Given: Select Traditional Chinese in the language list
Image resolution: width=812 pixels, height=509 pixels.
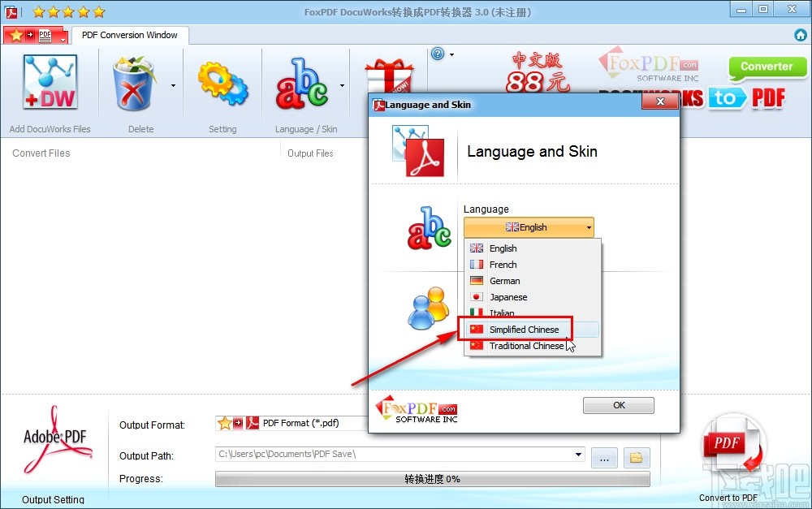Looking at the screenshot, I should coord(526,346).
